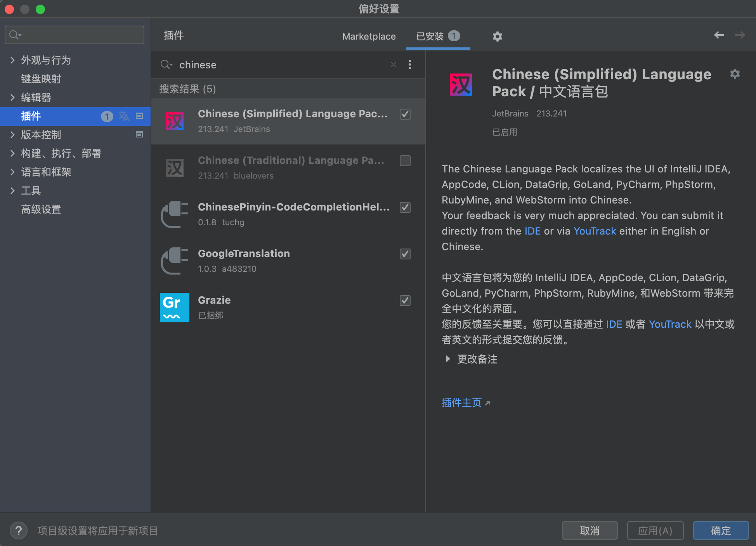756x546 pixels.
Task: Open plugin detail gear dropdown
Action: point(735,74)
